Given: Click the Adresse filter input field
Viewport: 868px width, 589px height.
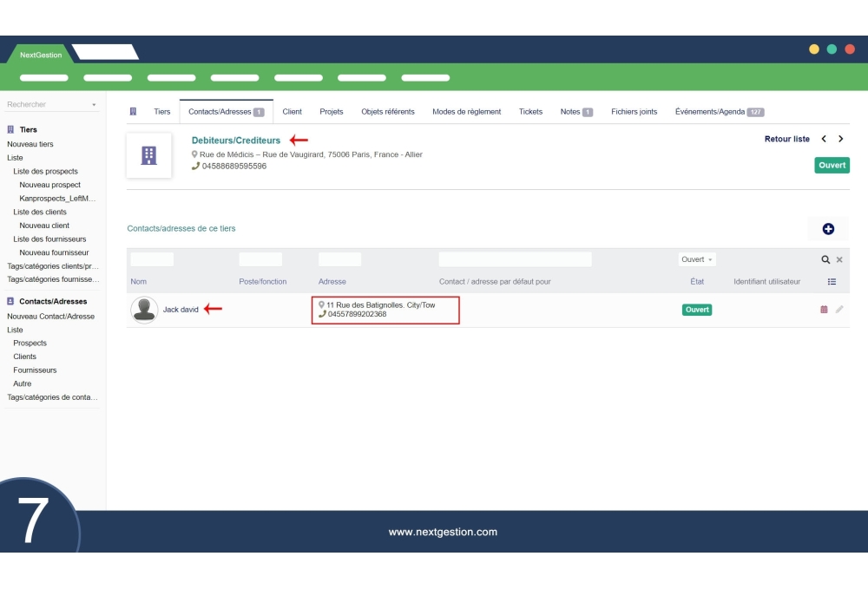Looking at the screenshot, I should 339,259.
